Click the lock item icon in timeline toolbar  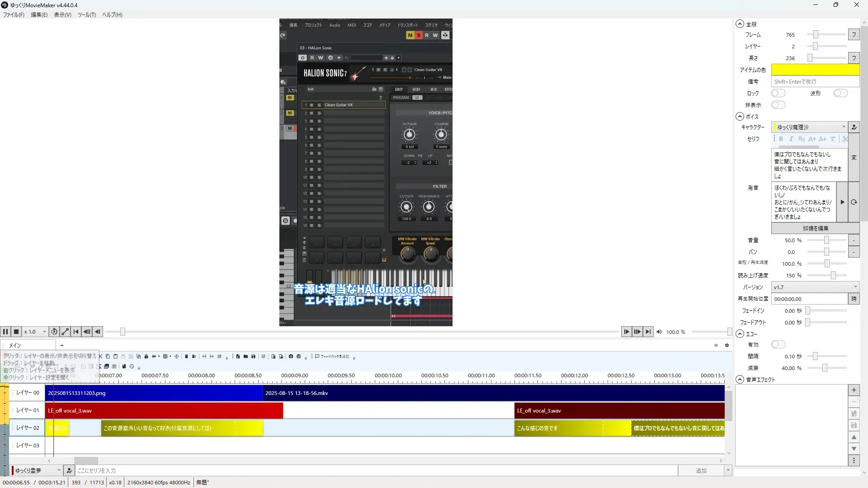point(146,357)
